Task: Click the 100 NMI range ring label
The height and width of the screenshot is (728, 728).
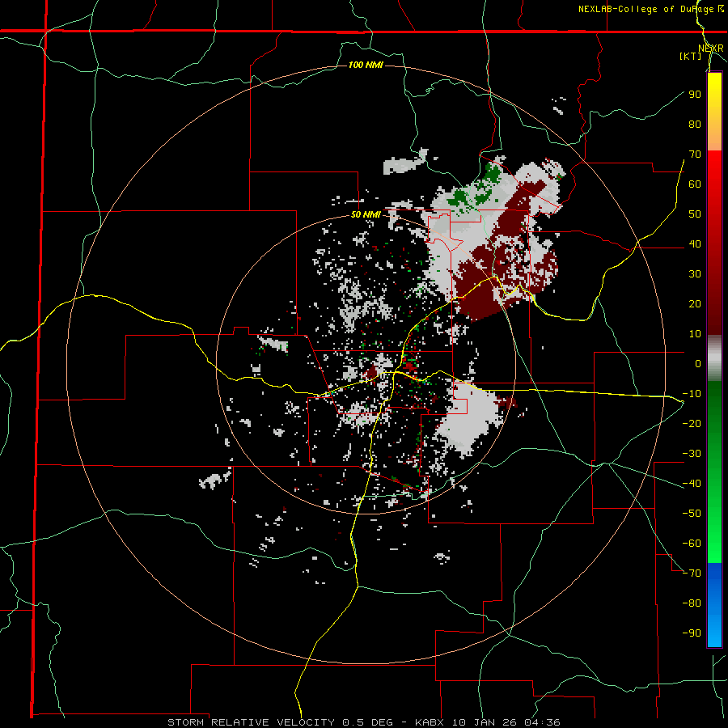Action: 366,65
